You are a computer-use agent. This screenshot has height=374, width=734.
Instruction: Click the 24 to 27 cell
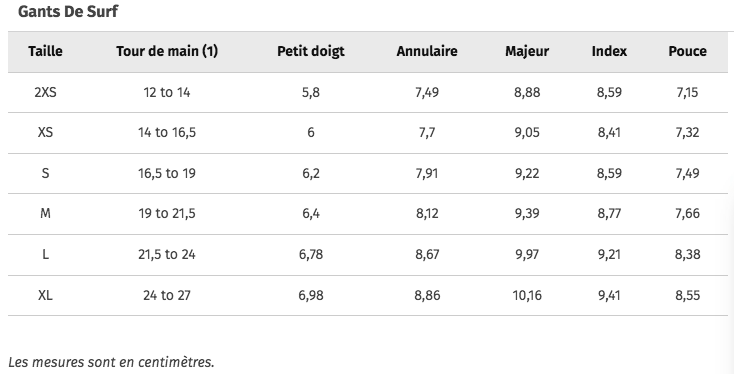click(x=167, y=295)
